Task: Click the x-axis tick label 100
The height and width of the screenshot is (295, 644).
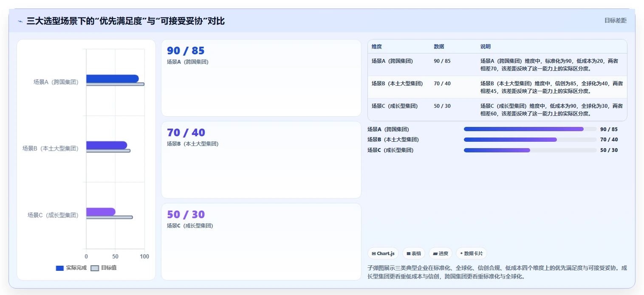Action: tap(144, 256)
